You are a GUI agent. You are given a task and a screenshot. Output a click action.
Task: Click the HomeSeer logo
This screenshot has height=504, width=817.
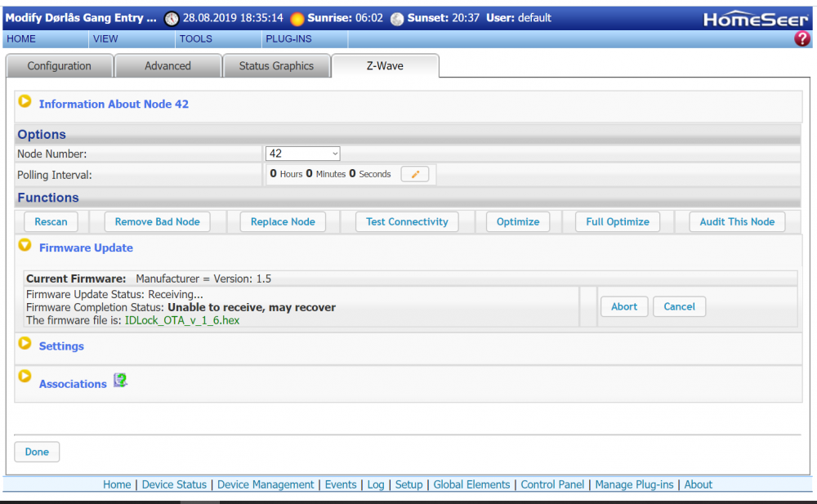click(x=756, y=17)
